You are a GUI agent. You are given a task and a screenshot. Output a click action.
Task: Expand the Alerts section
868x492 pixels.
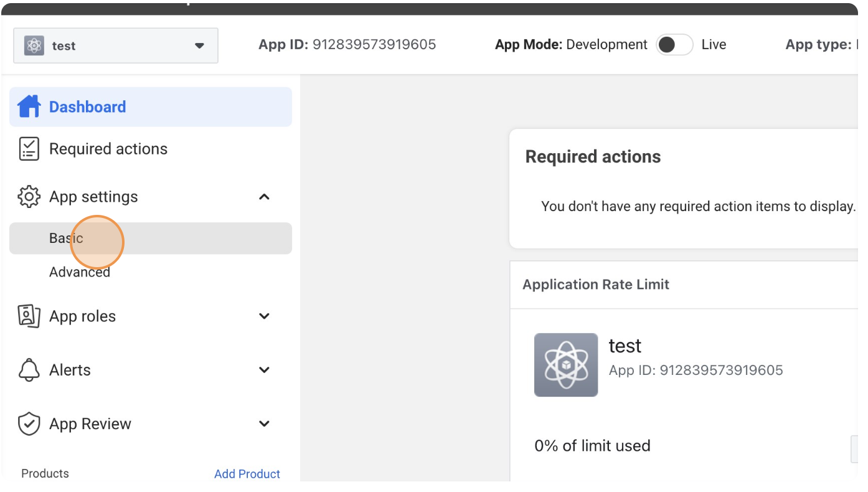[264, 370]
